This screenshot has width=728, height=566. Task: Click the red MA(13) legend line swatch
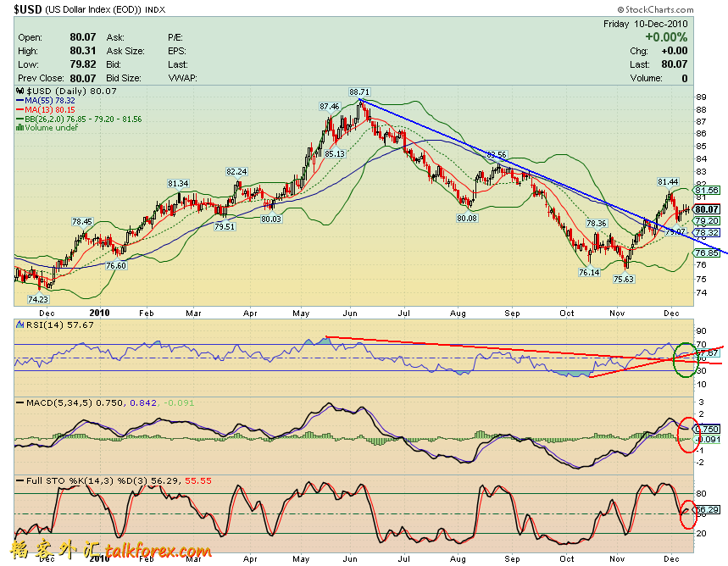(x=20, y=109)
